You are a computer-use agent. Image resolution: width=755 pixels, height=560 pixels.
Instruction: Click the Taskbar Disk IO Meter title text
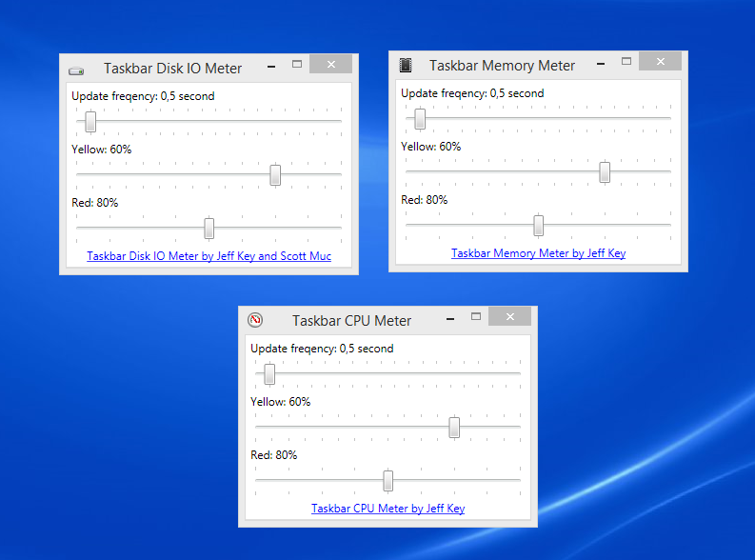173,69
